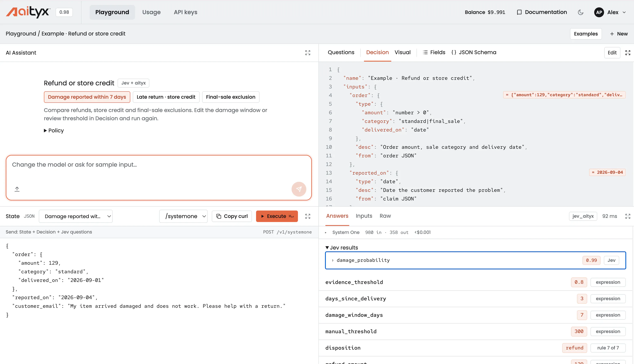Copy the curl command
Screen dimensions: 634x364
coord(232,216)
